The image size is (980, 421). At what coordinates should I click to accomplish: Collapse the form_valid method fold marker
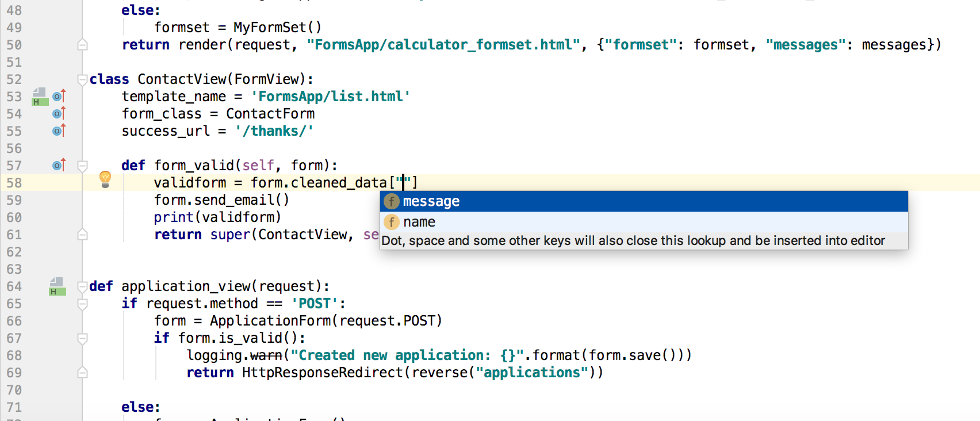coord(83,166)
